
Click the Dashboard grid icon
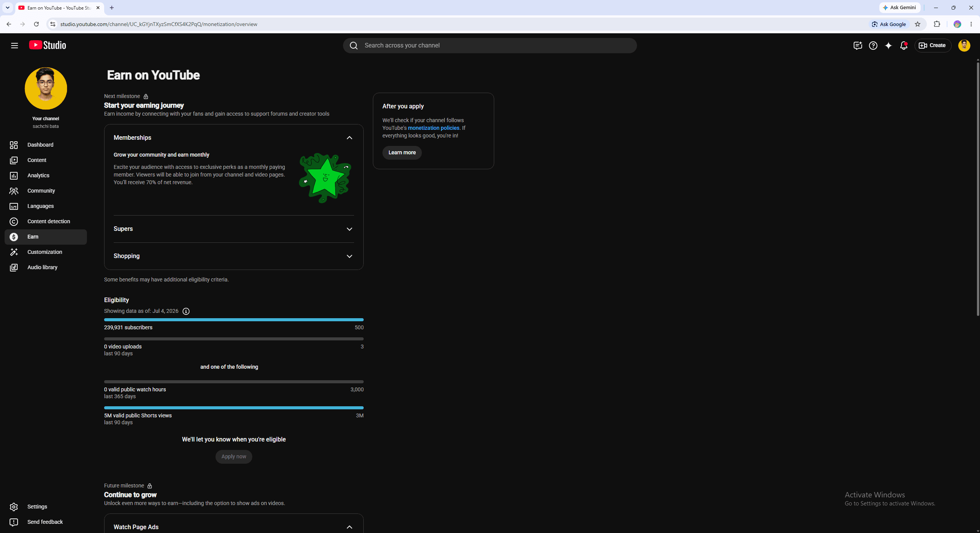tap(14, 145)
